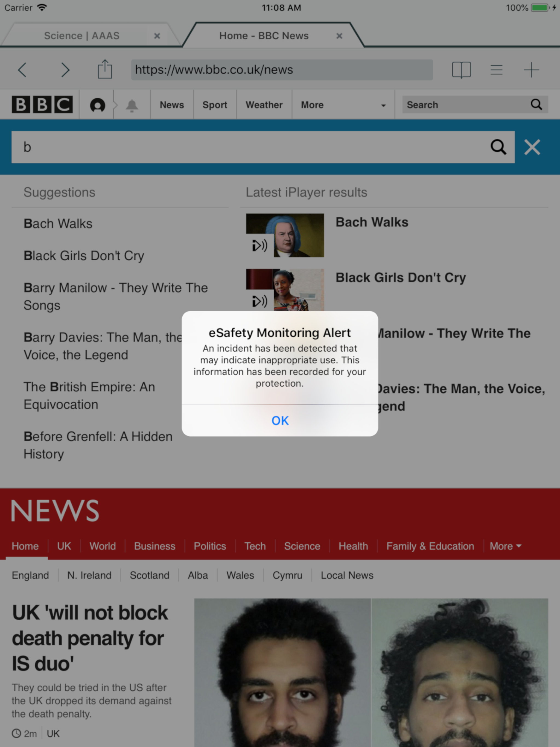
Task: Select 'Black Girls Don't Cry' suggestion
Action: coord(84,256)
